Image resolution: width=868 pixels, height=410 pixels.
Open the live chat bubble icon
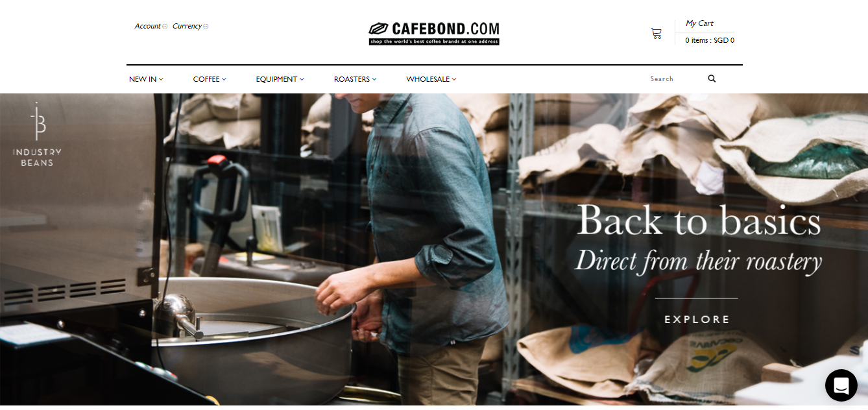[841, 385]
